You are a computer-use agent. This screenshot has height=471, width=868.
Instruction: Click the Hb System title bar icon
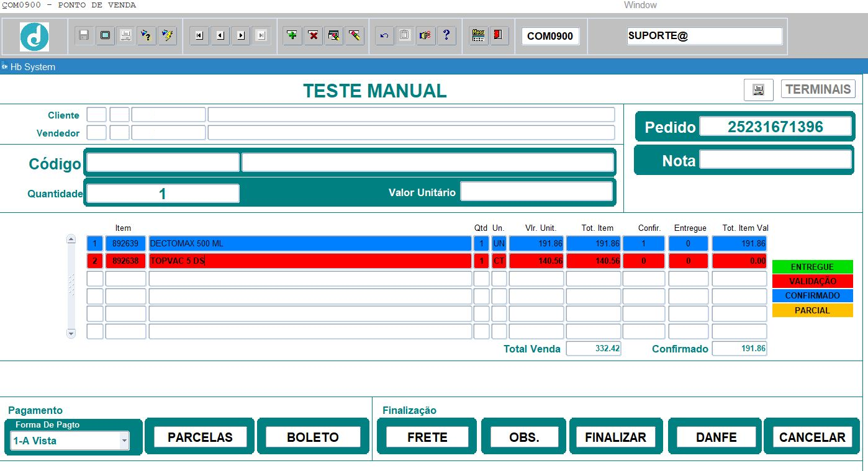[5, 66]
